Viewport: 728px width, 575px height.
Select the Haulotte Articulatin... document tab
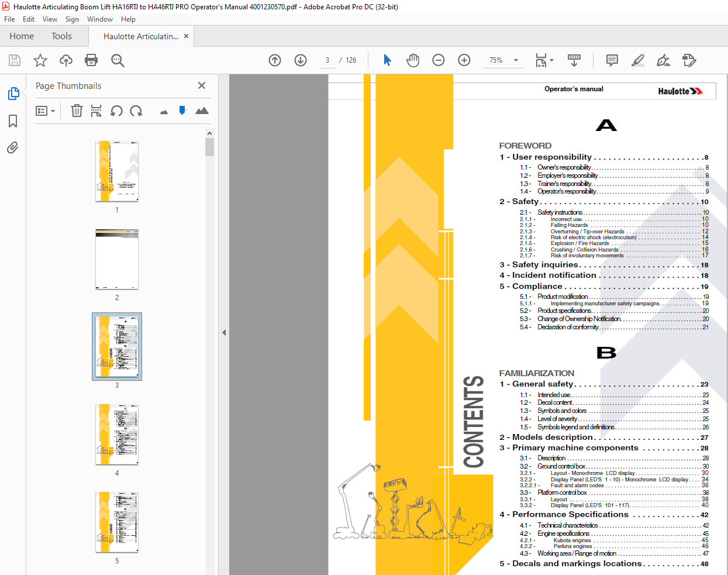[141, 36]
